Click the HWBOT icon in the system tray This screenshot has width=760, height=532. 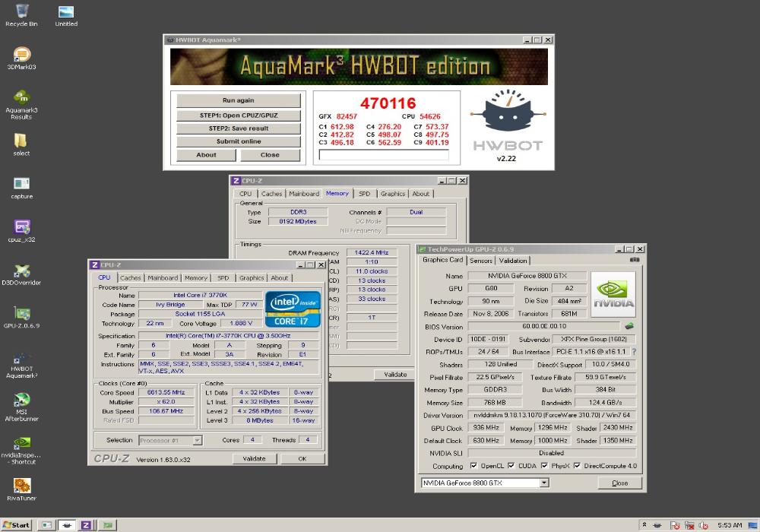point(657,525)
